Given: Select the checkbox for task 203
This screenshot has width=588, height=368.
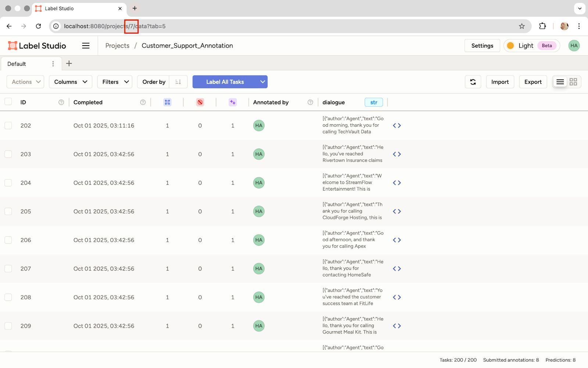Looking at the screenshot, I should 8,154.
